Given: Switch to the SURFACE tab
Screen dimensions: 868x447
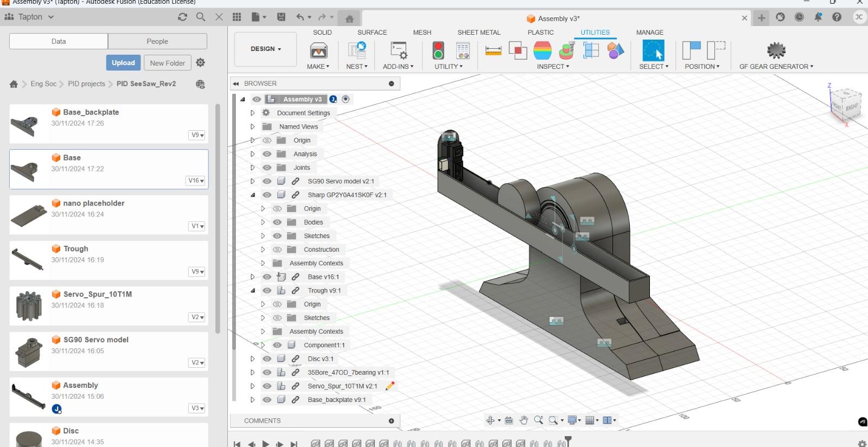Looking at the screenshot, I should (372, 33).
